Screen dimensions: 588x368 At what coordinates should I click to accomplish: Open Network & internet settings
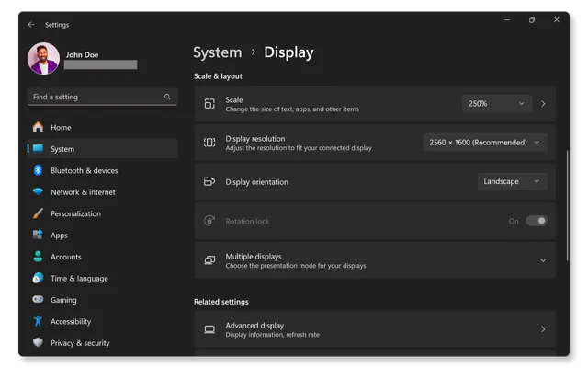(x=102, y=192)
